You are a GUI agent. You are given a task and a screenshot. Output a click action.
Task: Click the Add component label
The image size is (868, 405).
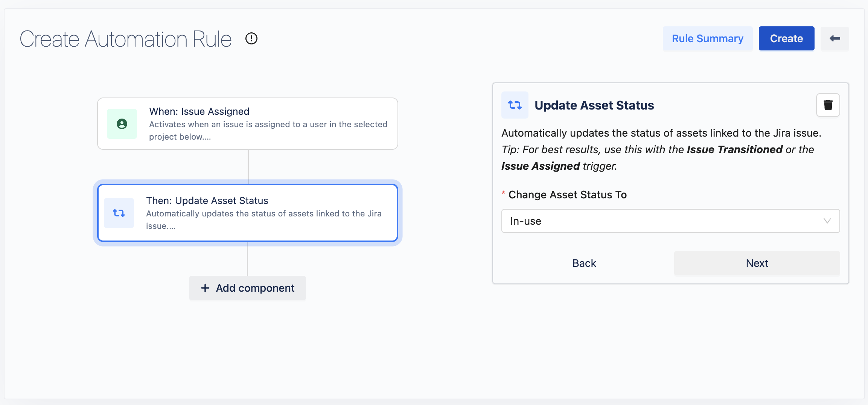point(255,288)
